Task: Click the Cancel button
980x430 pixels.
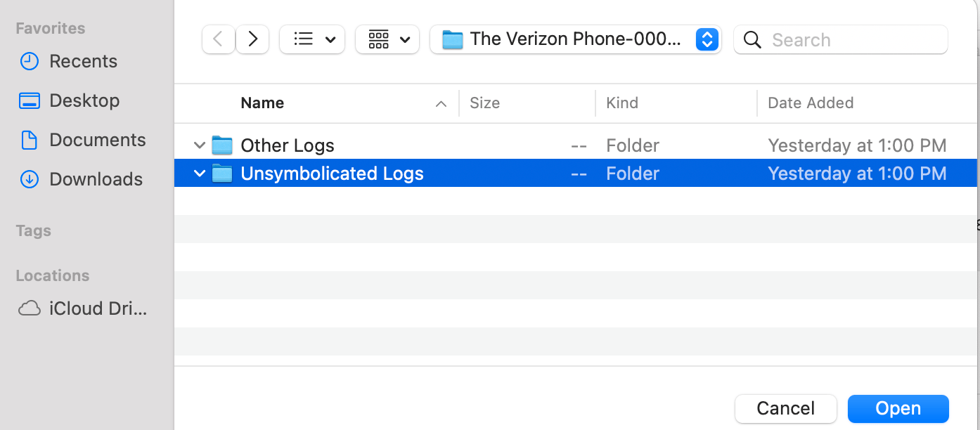Action: (x=785, y=408)
